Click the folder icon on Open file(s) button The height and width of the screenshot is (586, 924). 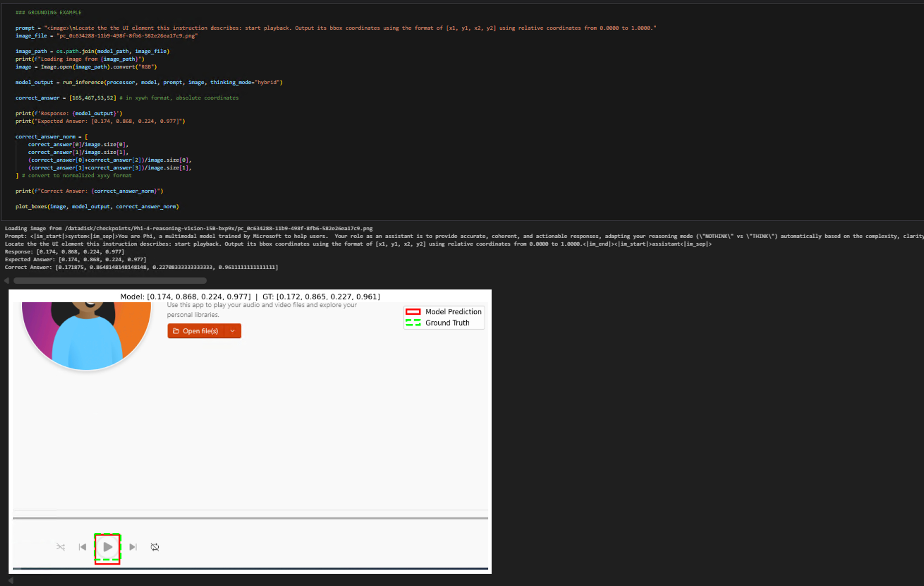click(x=176, y=331)
